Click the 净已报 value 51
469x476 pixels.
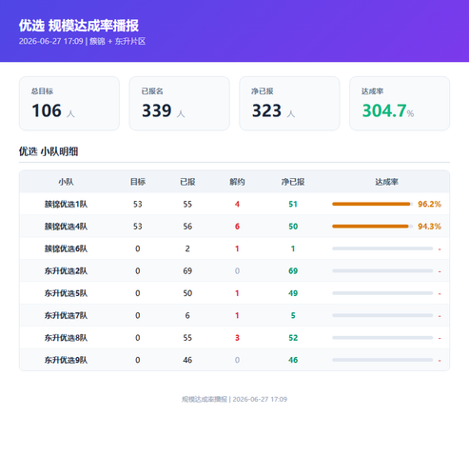(x=293, y=204)
